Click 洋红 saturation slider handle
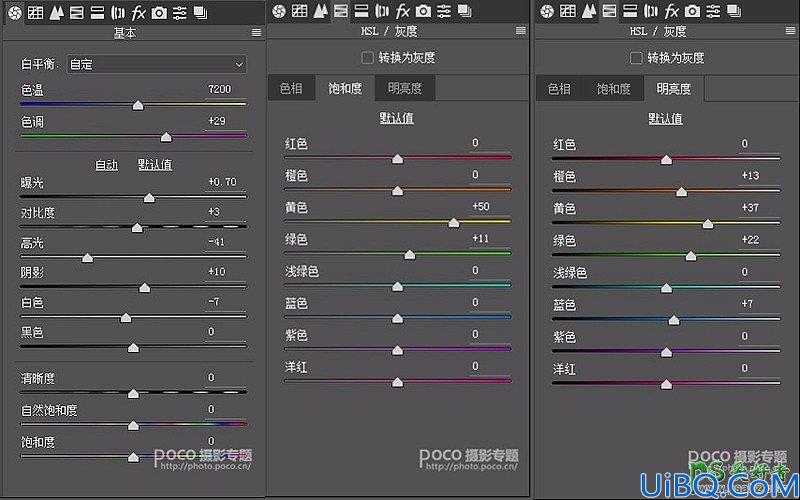Viewport: 800px width, 500px height. point(397,382)
